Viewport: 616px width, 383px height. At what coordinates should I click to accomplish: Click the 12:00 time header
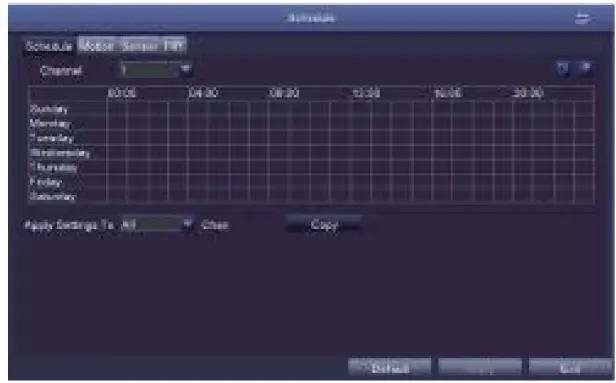(x=366, y=93)
